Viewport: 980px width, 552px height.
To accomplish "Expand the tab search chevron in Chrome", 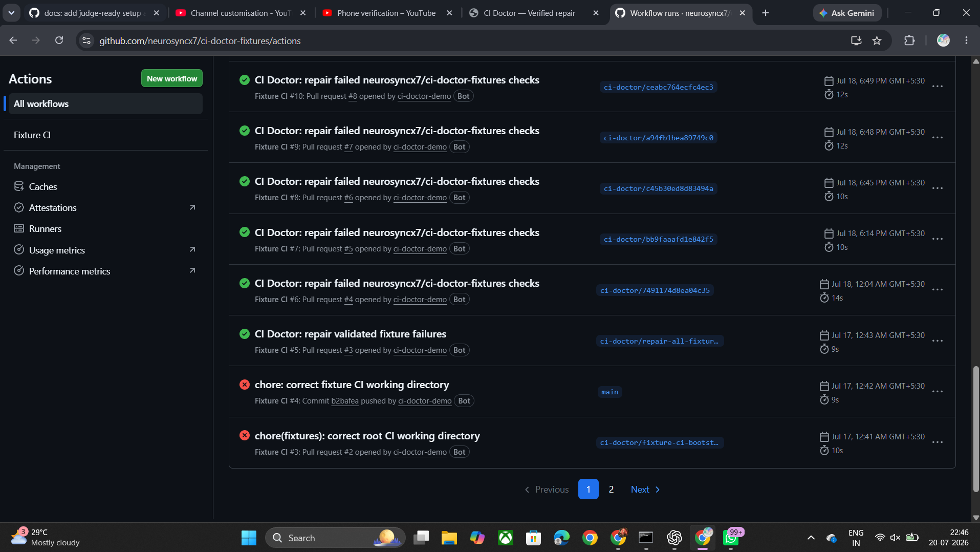I will pos(11,13).
